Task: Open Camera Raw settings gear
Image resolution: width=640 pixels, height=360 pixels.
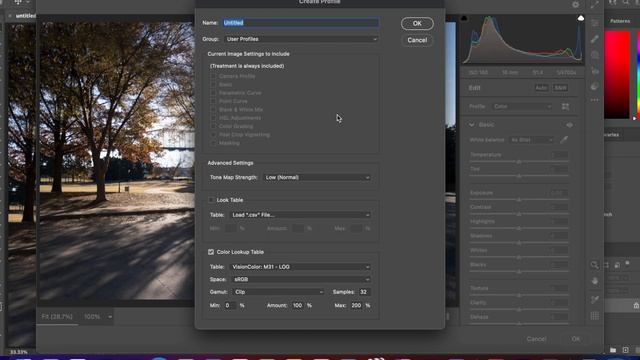Action: point(575,4)
